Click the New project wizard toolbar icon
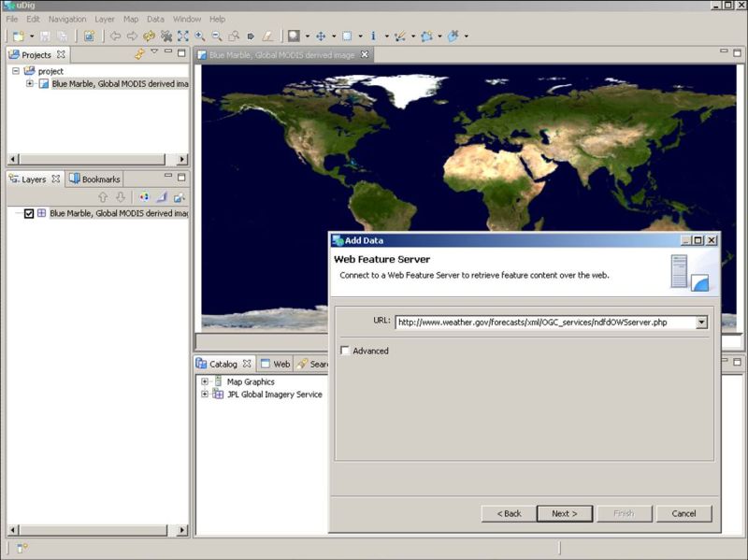The image size is (748, 560). point(18,36)
